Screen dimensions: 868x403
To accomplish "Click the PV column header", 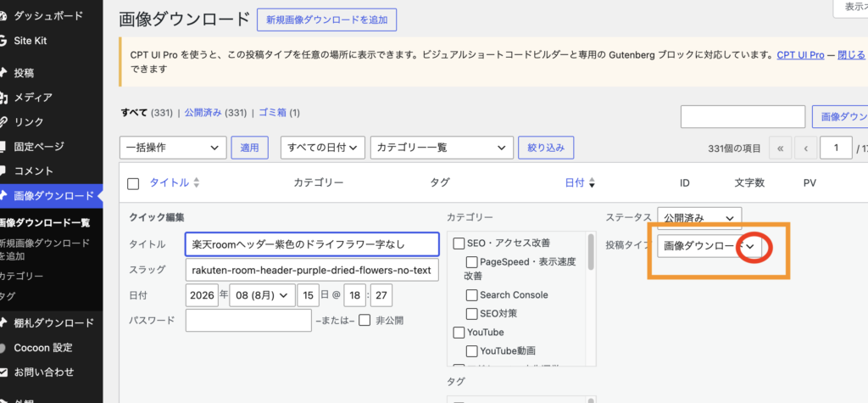I will point(810,183).
